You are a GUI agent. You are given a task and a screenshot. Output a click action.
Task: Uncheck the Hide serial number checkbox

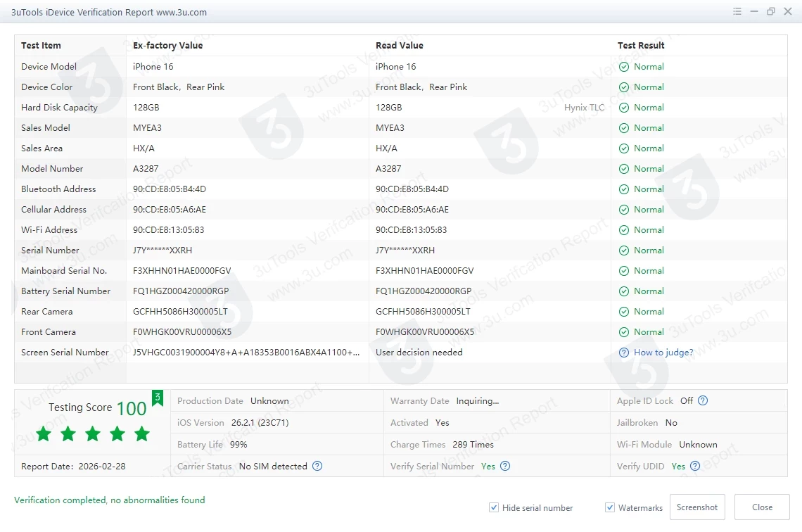point(494,507)
